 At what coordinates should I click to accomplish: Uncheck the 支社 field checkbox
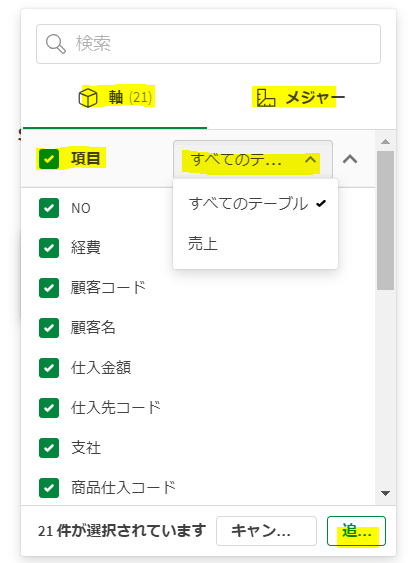click(x=49, y=448)
